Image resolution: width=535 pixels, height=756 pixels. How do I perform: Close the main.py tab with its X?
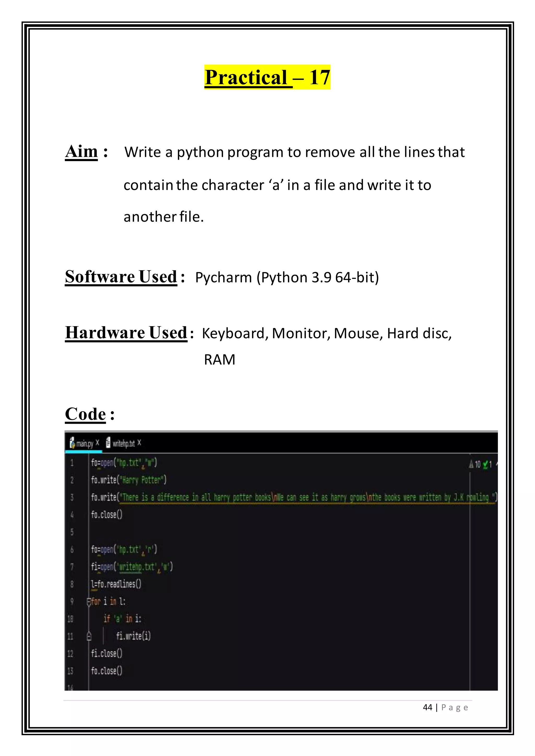(x=97, y=442)
